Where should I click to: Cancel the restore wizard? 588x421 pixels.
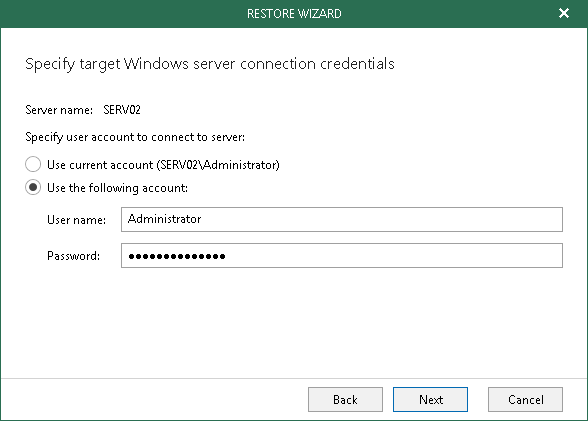coord(525,399)
